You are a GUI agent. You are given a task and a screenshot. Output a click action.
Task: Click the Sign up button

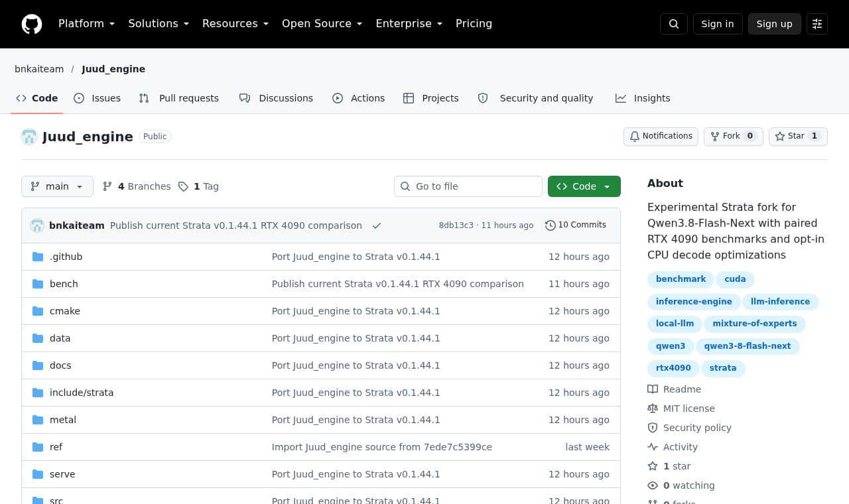point(775,24)
